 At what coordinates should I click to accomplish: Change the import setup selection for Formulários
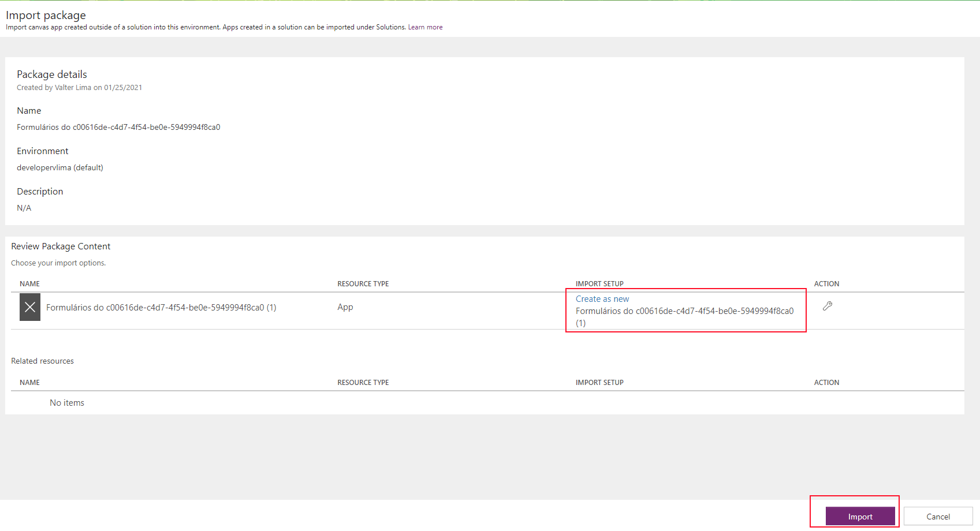coord(602,298)
